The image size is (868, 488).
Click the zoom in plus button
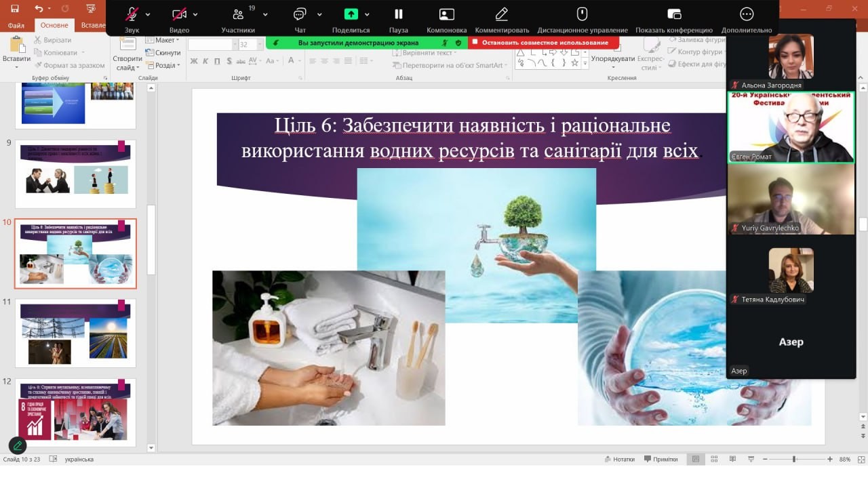[830, 460]
